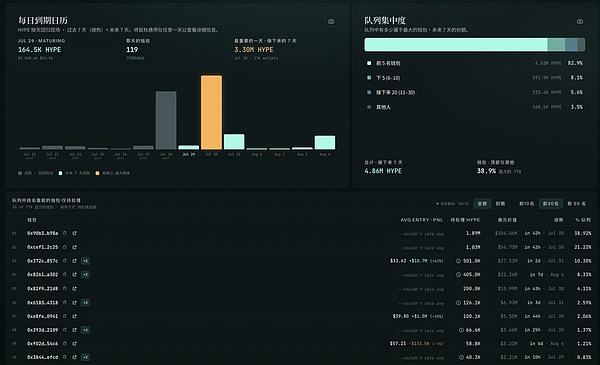Expand +3 badge on wallet 0x6383..4318
This screenshot has width=600, height=365.
pyautogui.click(x=85, y=302)
